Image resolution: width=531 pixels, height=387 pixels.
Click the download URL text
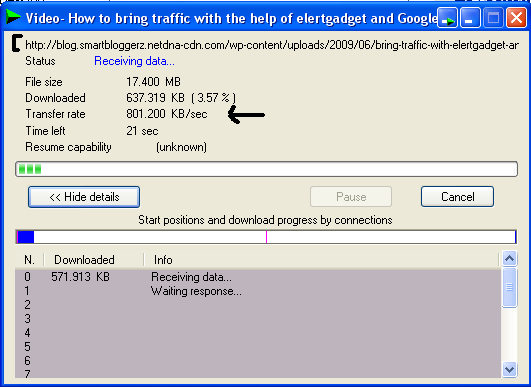pos(272,45)
